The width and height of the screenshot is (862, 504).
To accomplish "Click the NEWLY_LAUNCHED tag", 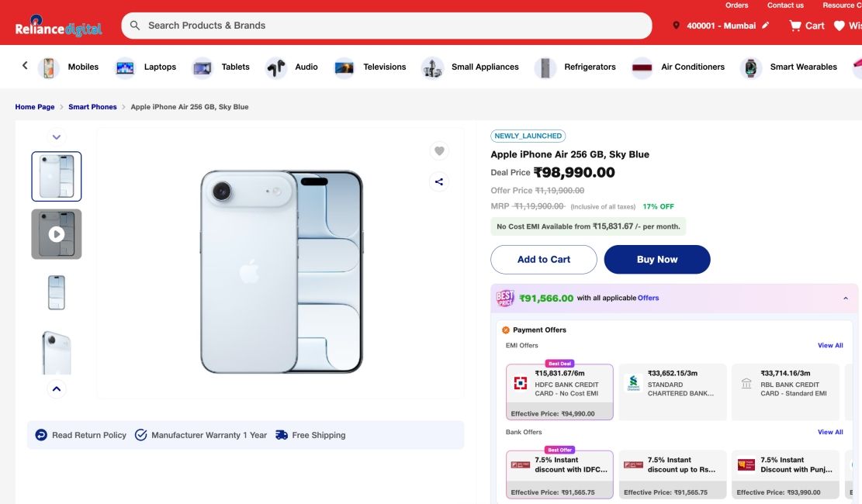I will click(528, 136).
